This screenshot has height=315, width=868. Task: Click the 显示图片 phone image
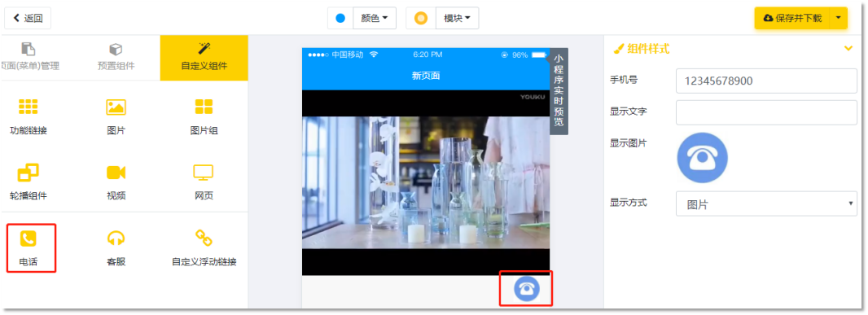pos(703,157)
